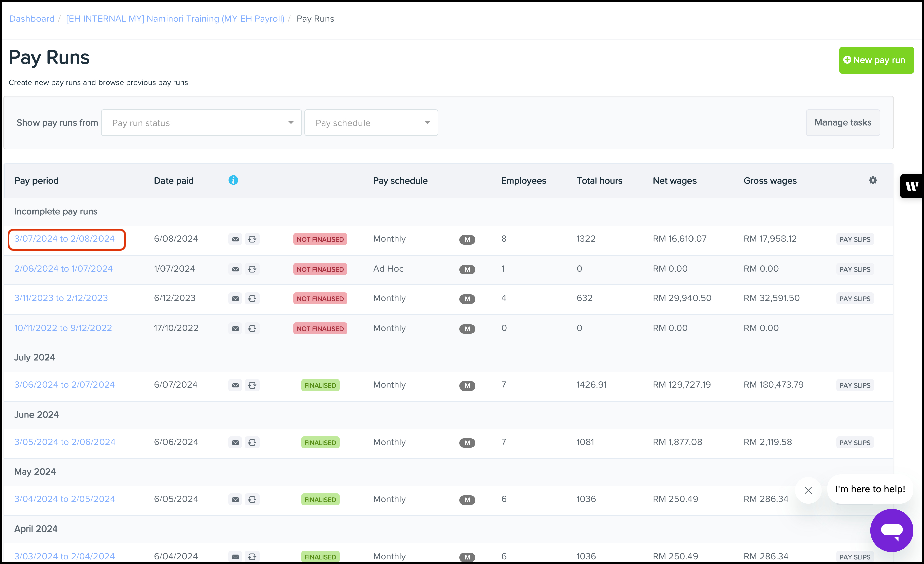Dismiss the "I'm here to help!" popup

coord(808,490)
